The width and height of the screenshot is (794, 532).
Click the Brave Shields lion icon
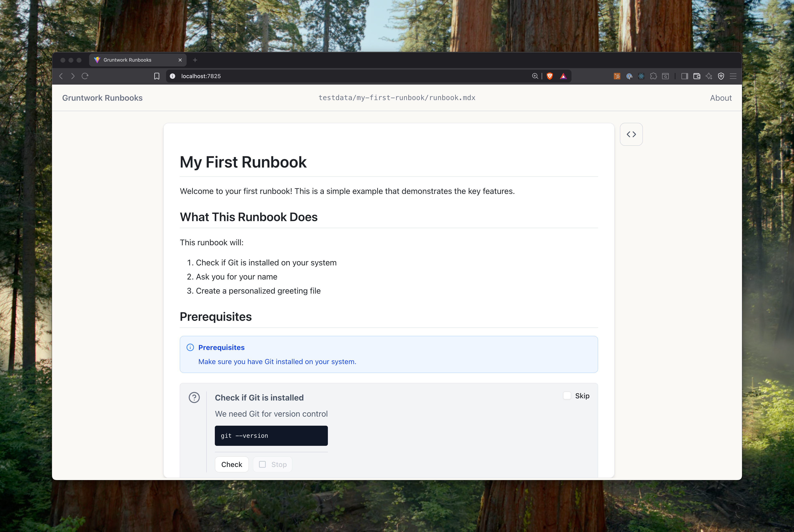550,76
